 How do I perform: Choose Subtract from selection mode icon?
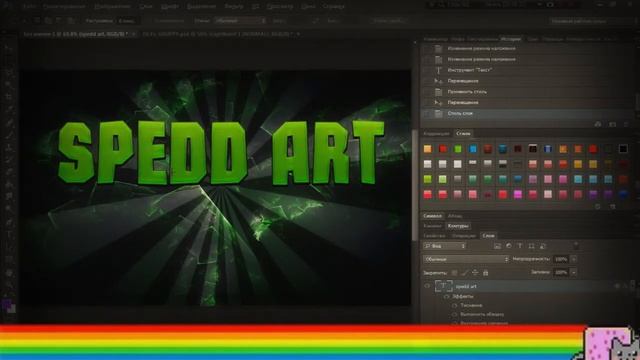pos(59,20)
